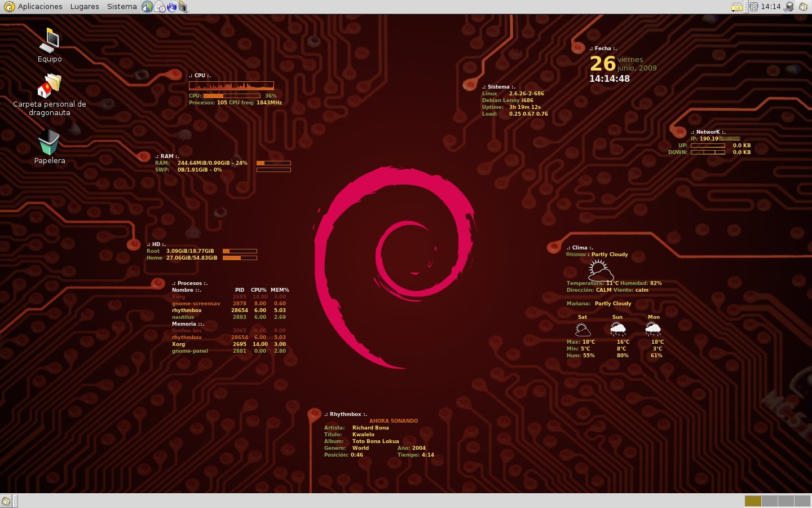The width and height of the screenshot is (812, 508).
Task: Click the Rhythmbox speaker tray icon
Action: pyautogui.click(x=754, y=7)
